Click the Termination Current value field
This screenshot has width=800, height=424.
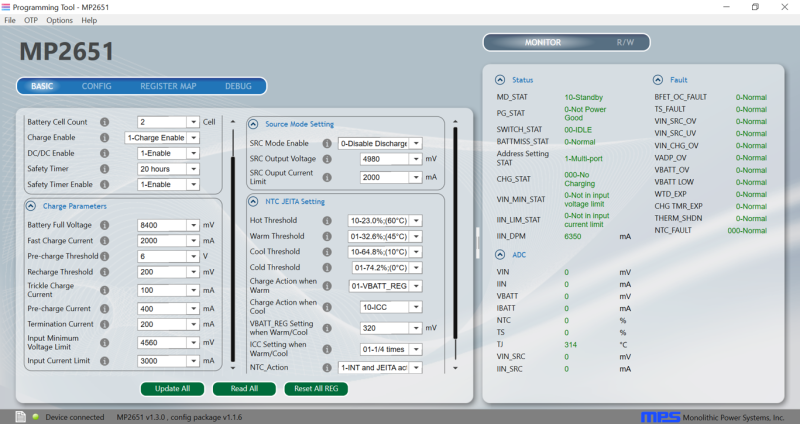[x=162, y=325]
